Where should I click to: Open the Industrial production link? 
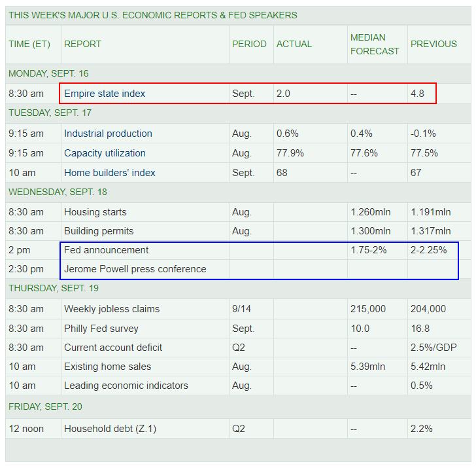tap(108, 134)
